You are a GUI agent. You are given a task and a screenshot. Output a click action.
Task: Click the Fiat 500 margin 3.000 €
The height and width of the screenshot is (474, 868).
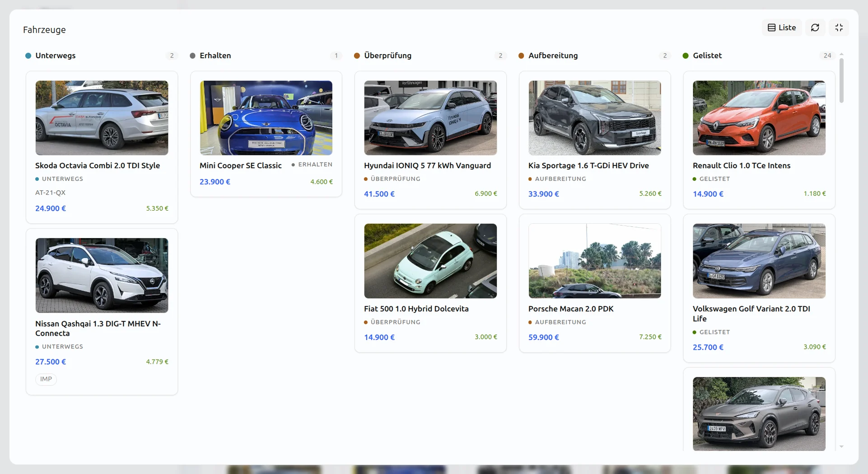(486, 337)
